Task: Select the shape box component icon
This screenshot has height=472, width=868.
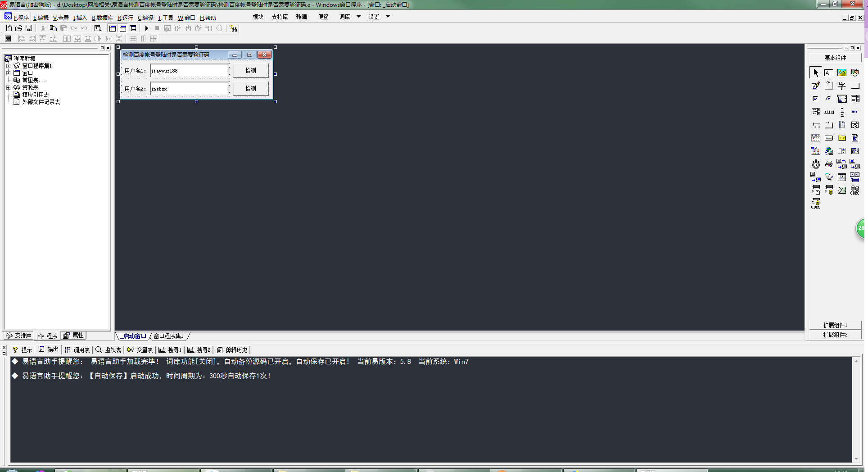Action: tap(855, 73)
